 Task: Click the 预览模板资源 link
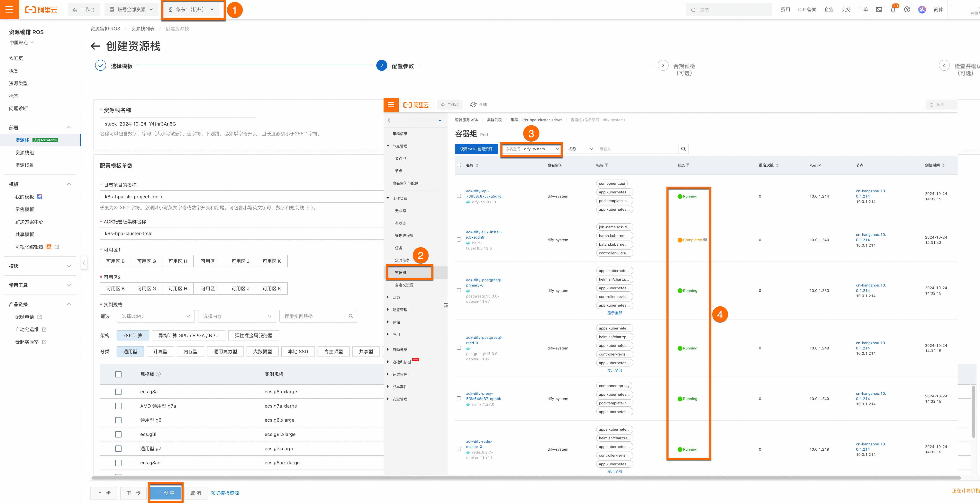(x=225, y=493)
